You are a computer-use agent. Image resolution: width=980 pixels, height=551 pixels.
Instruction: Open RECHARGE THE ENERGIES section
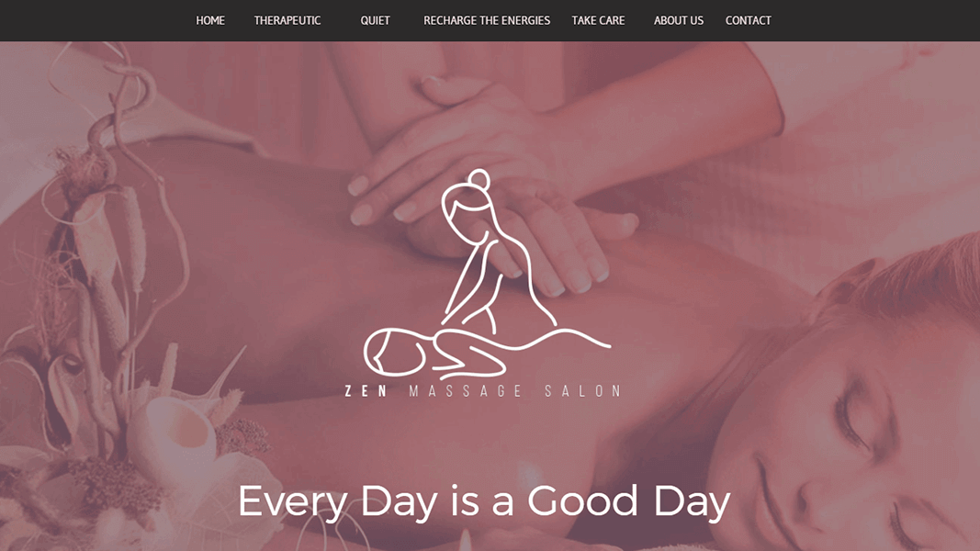coord(487,20)
